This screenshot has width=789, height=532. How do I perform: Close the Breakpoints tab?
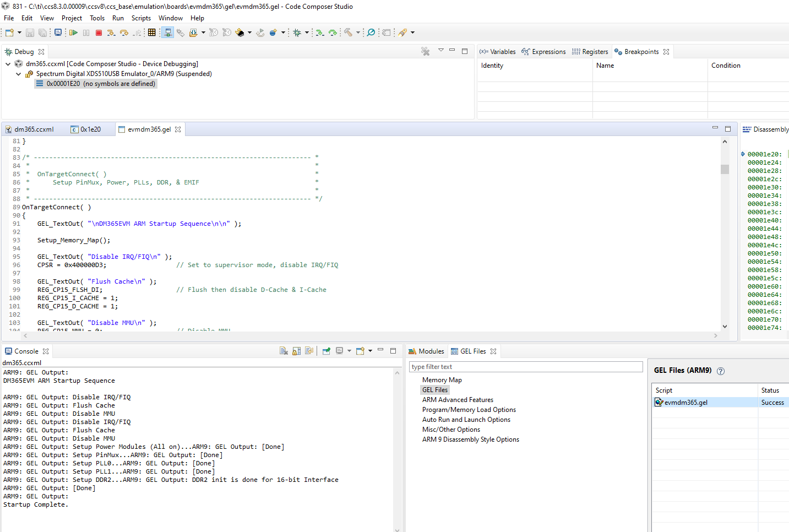click(666, 52)
